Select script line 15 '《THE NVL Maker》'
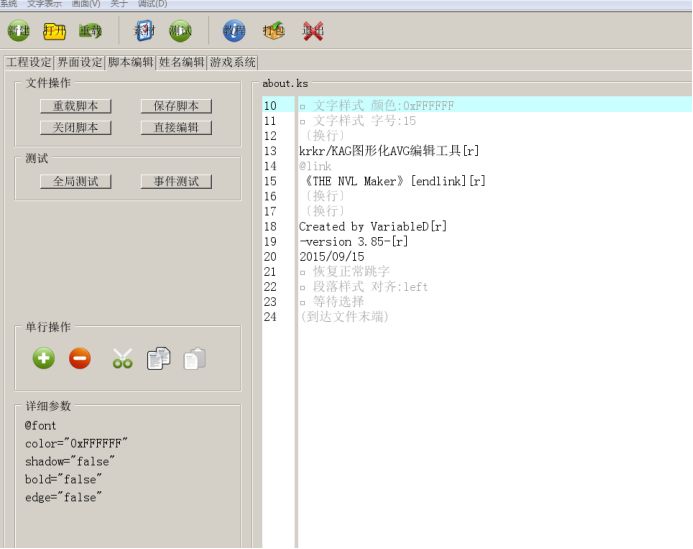Screen dimensions: 693x549 tap(392, 181)
